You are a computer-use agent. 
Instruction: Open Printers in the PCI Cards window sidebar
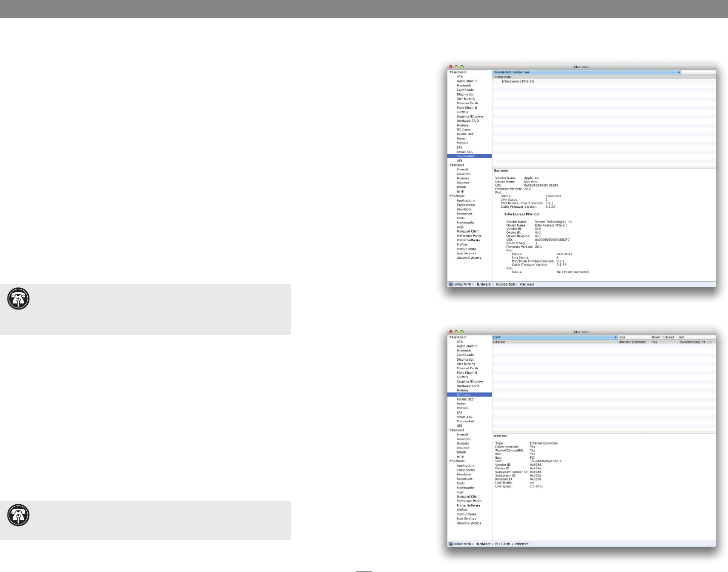point(462,408)
